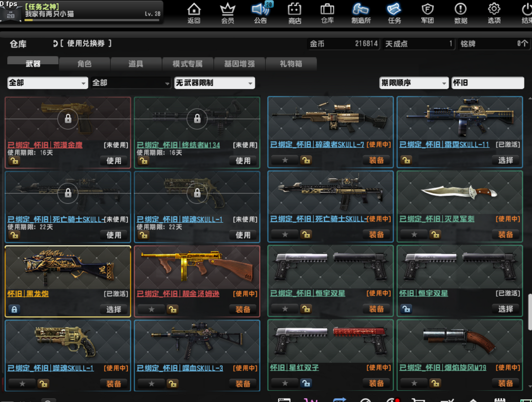Viewport: 532px width, 402px height.
Task: Favorite 爆焰旋风M79 with the star
Action: [414, 383]
